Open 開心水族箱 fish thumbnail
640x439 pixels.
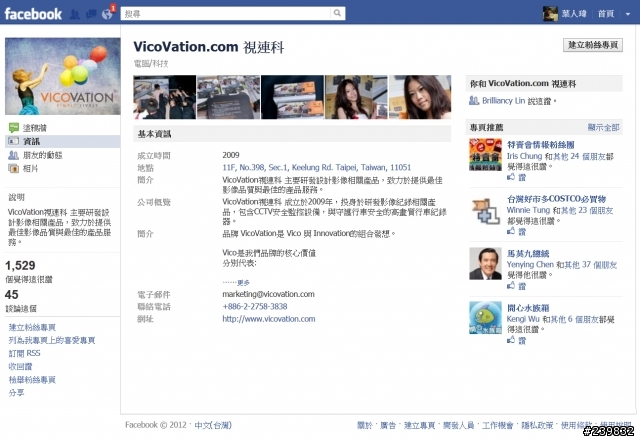(485, 317)
